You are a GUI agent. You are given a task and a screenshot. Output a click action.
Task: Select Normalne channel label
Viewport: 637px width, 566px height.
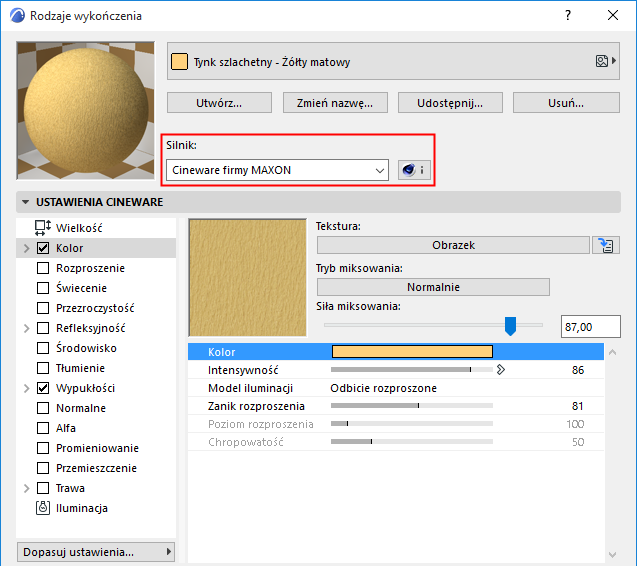coord(81,408)
